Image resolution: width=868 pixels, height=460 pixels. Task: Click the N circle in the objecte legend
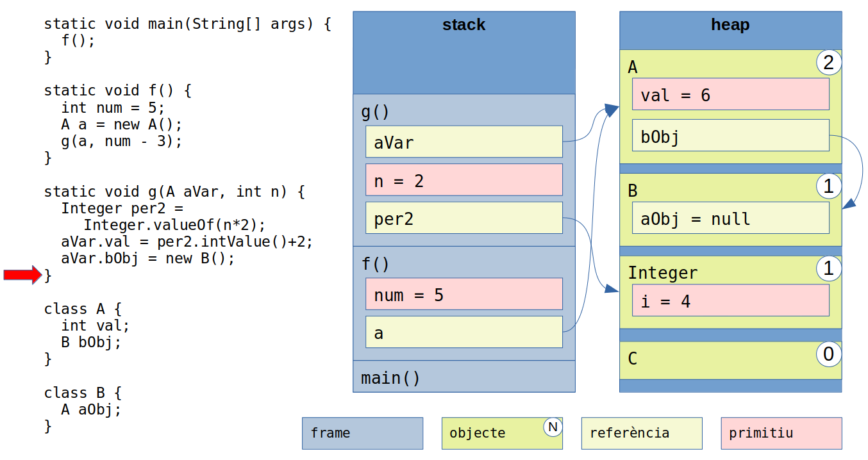(553, 427)
